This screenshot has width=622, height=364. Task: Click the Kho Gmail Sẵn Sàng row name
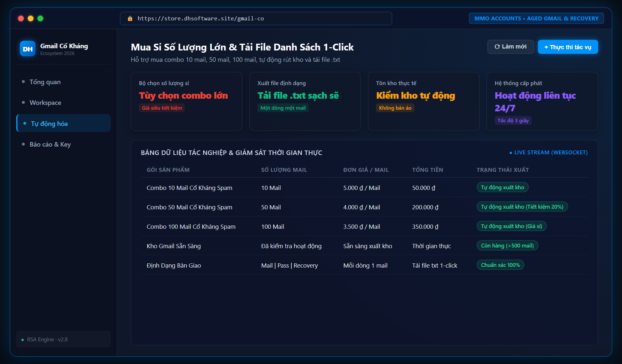coord(174,246)
